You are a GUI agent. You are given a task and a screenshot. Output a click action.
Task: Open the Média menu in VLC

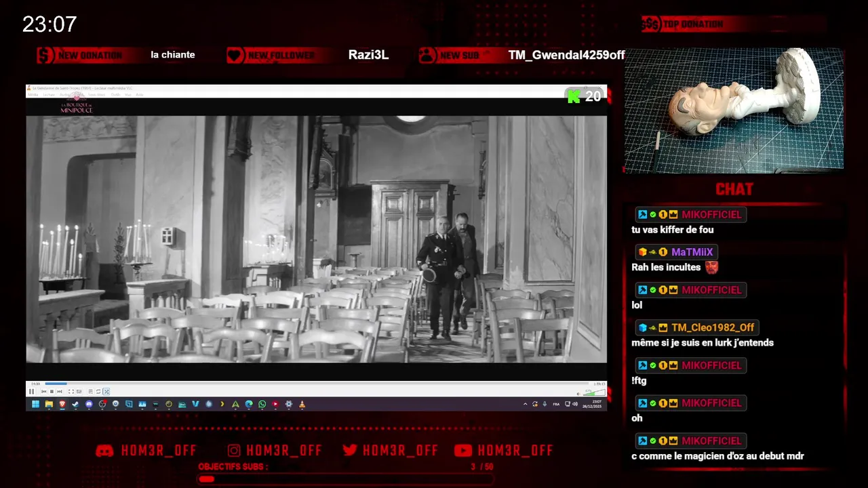coord(33,95)
